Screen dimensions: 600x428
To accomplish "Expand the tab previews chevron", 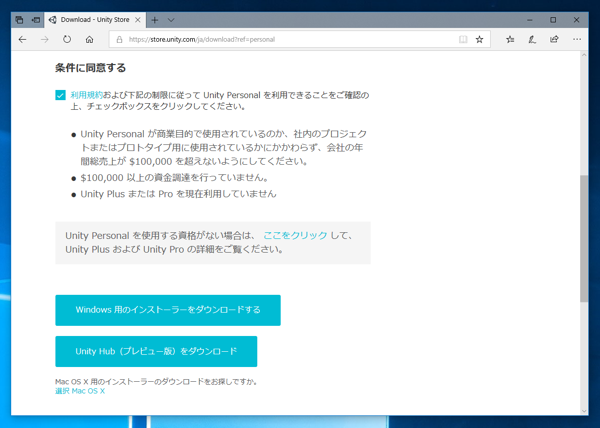I will [x=171, y=20].
